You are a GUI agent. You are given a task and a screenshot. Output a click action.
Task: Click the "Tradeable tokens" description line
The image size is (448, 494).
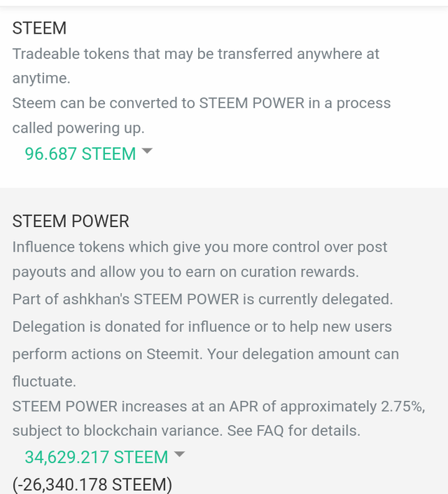click(x=195, y=54)
